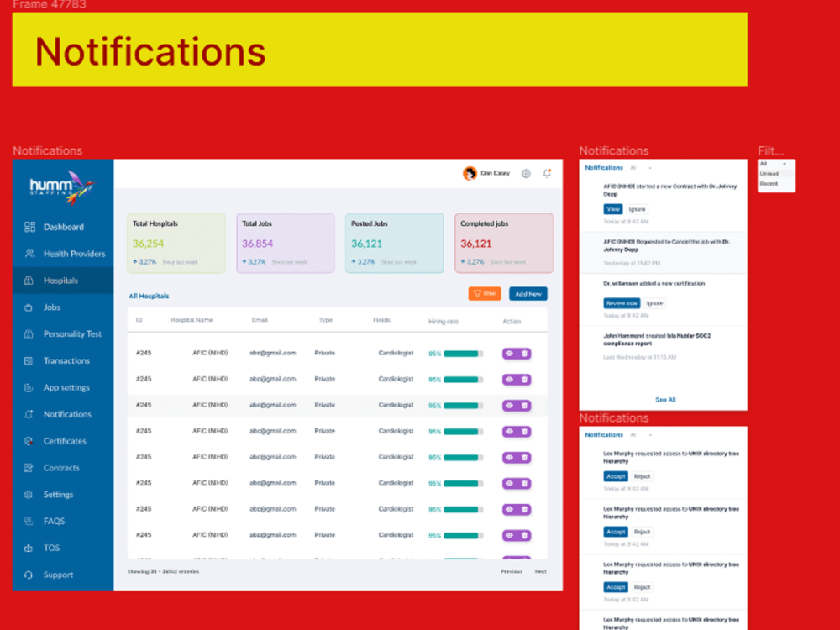Screen dimensions: 840x630
Task: Open the gear settings icon in header
Action: 526,174
